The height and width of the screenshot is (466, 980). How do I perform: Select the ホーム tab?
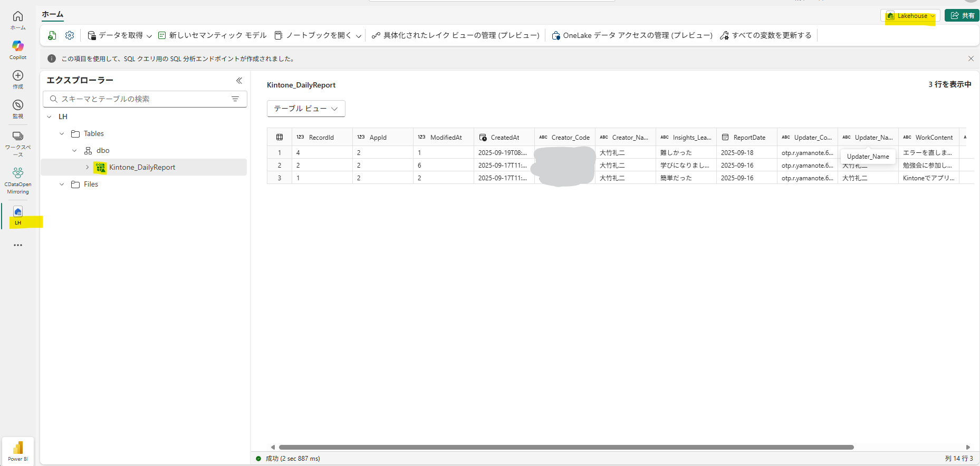[x=53, y=15]
